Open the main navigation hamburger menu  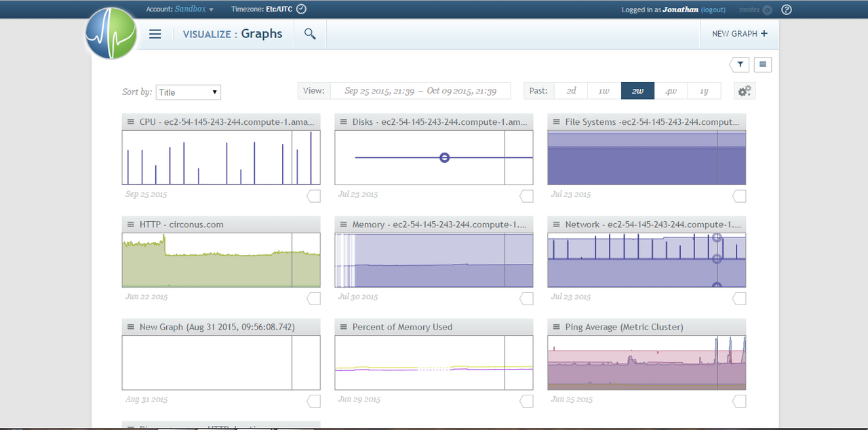(155, 33)
